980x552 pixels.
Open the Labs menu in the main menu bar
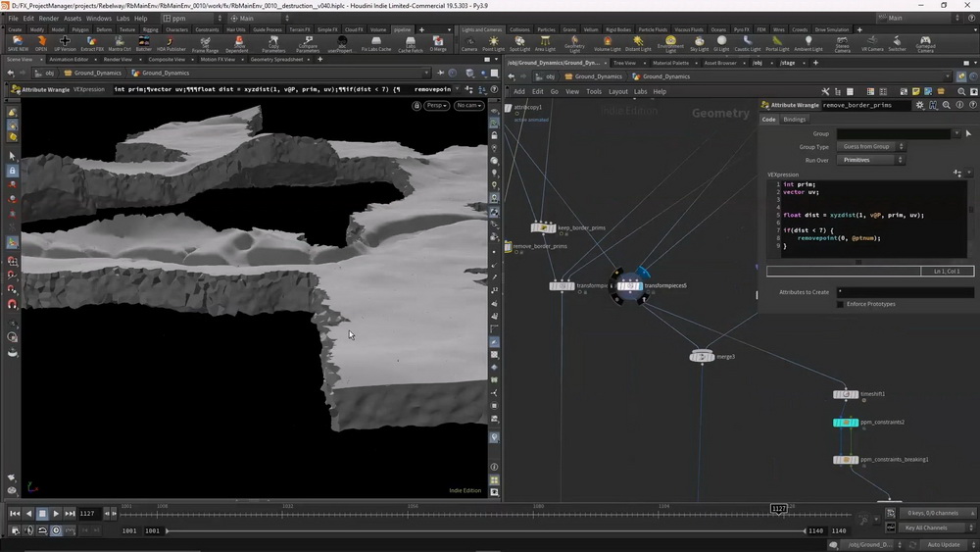pyautogui.click(x=122, y=18)
